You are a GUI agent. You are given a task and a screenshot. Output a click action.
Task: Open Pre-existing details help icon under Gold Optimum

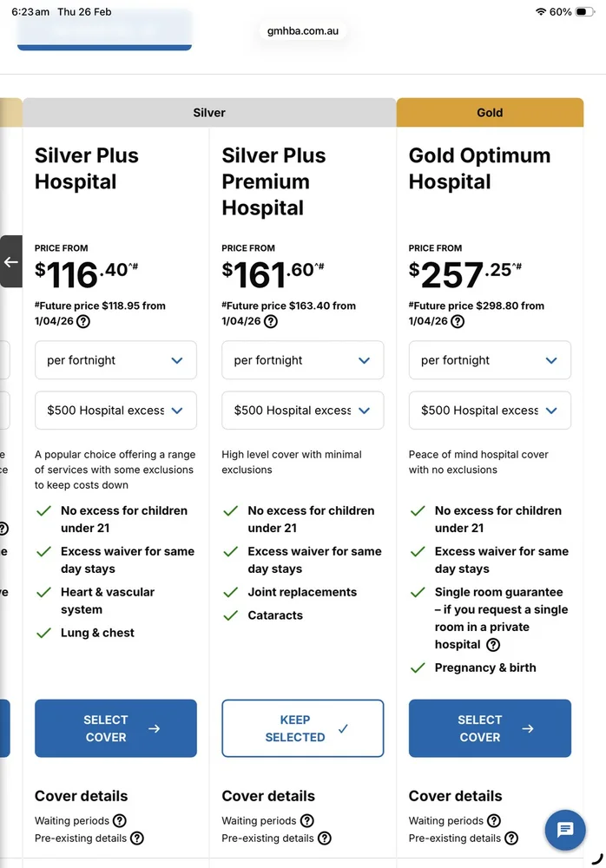[x=511, y=838]
